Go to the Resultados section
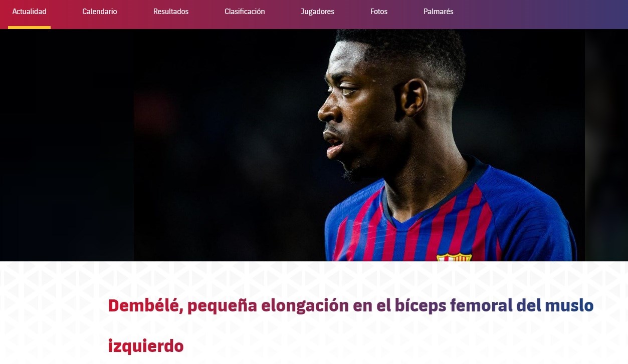 171,12
